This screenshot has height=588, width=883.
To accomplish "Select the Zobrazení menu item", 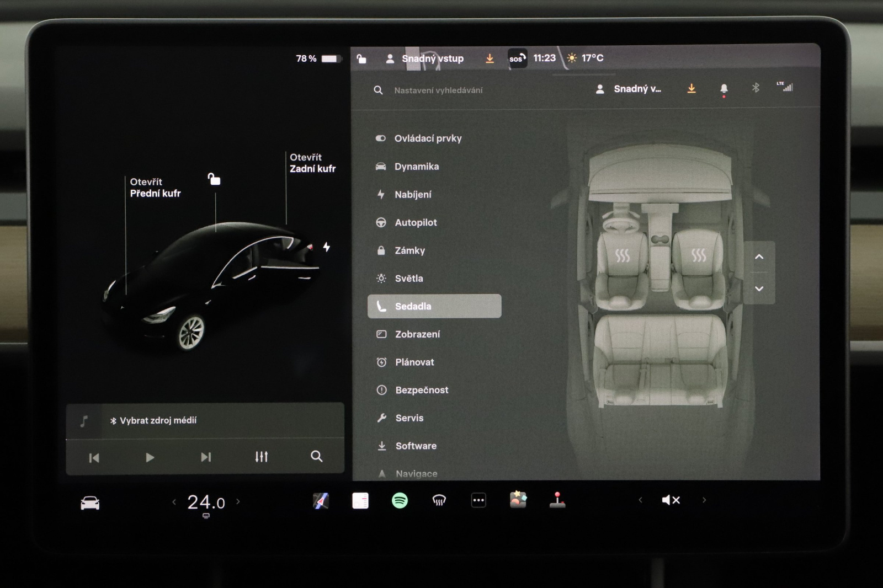I will [417, 334].
